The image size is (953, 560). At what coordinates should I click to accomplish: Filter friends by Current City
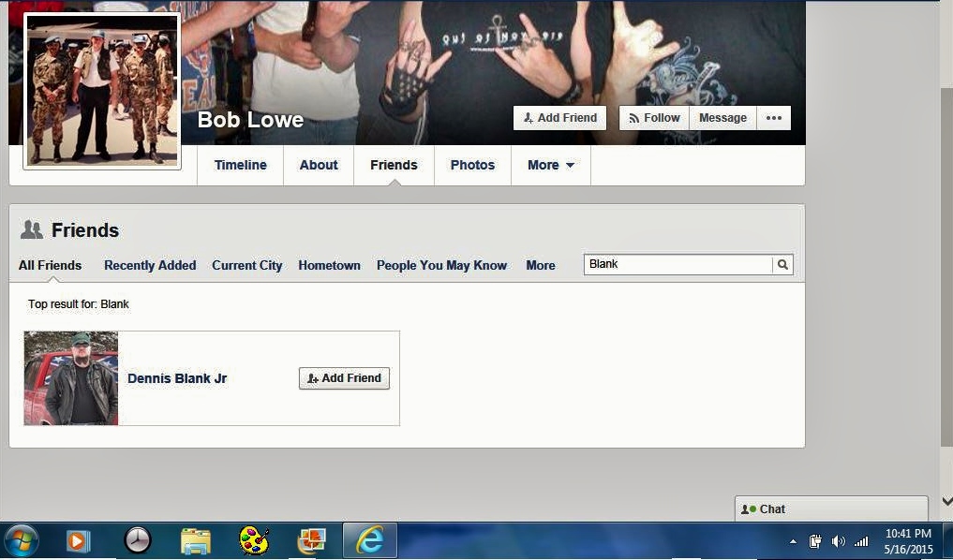click(x=246, y=265)
